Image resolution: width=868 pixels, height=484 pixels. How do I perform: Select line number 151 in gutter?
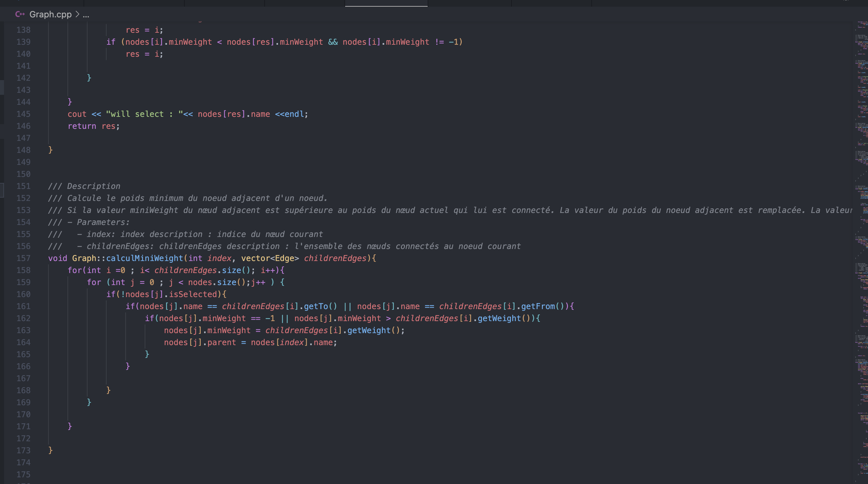[23, 186]
